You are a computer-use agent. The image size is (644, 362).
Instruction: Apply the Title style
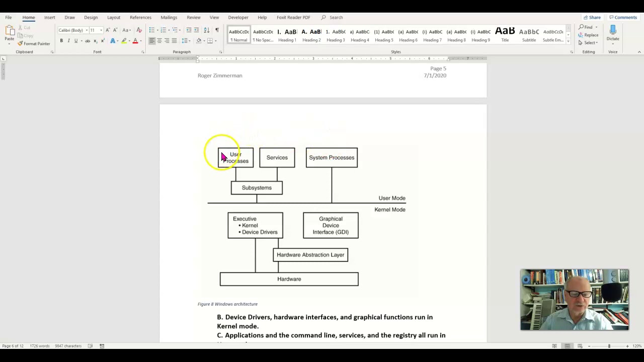505,35
